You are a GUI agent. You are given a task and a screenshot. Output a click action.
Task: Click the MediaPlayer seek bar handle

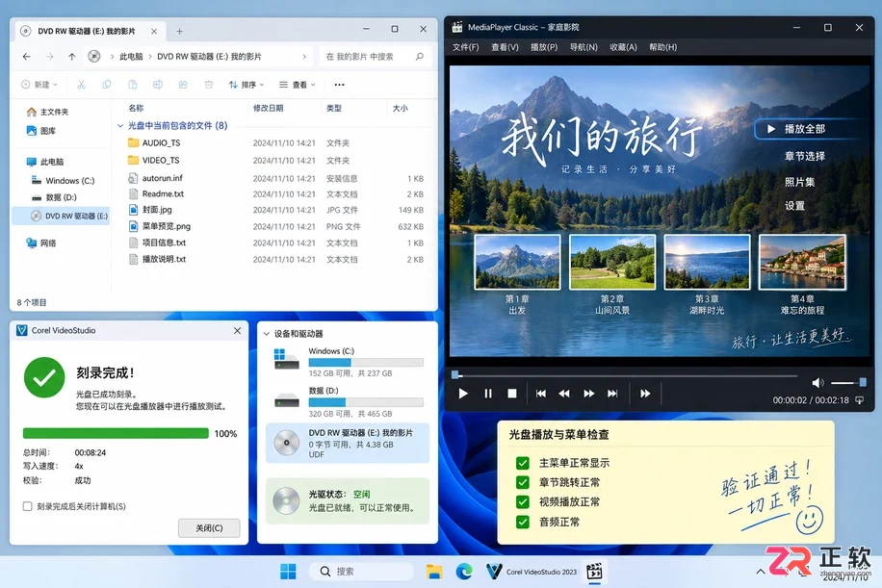tap(455, 374)
